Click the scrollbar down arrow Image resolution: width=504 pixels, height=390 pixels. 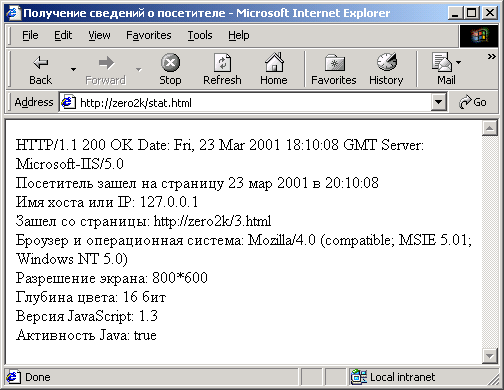[x=490, y=356]
